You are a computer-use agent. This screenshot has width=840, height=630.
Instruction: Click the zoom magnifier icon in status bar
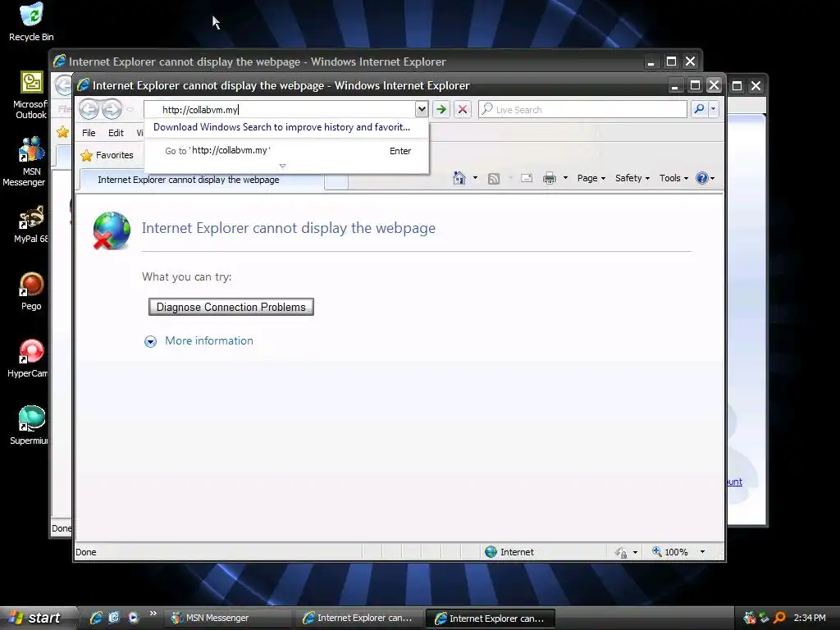tap(656, 551)
